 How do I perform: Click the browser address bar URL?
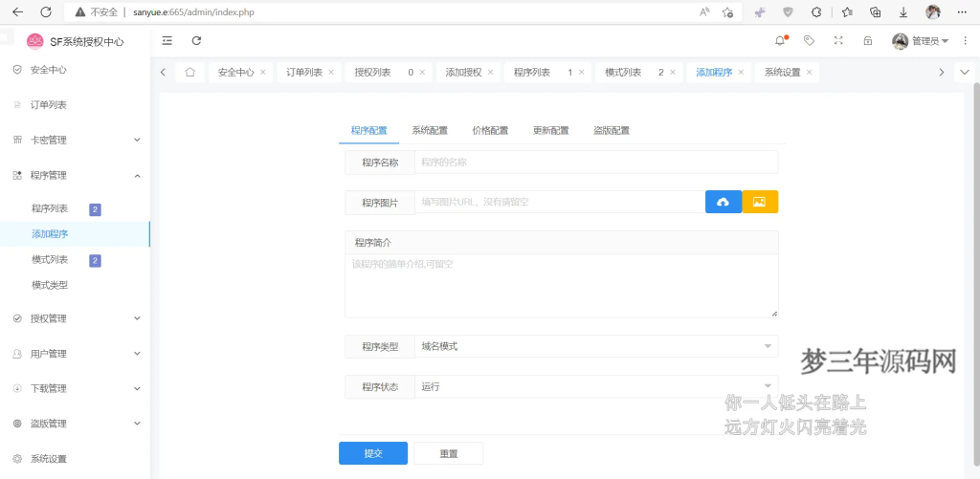point(193,11)
